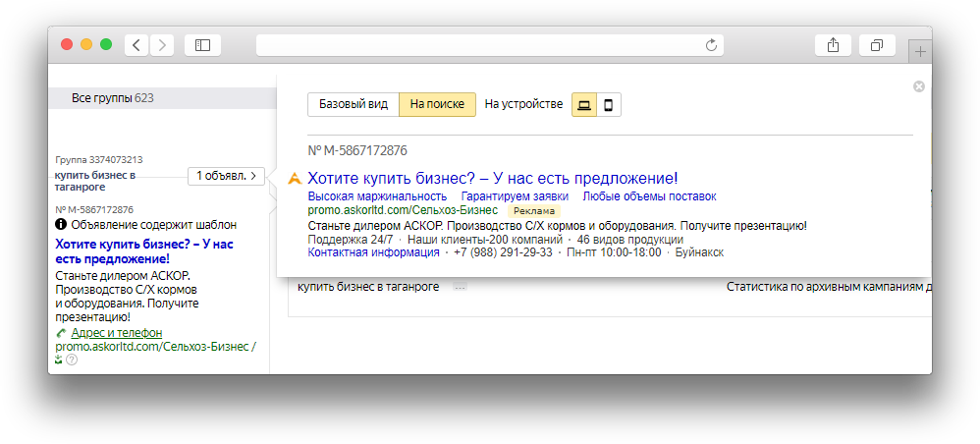The image size is (980, 444).
Task: Open the Адрес и телефон link
Action: coord(116,333)
